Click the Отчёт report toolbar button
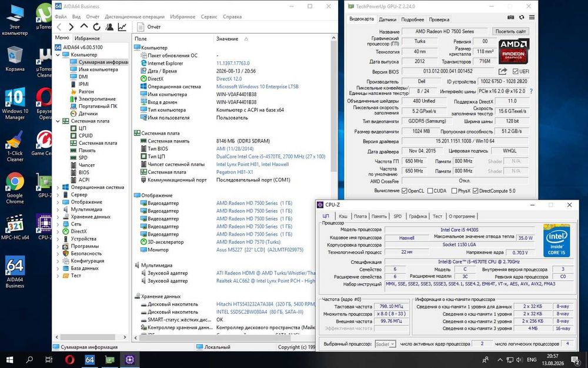The image size is (588, 368). tap(149, 26)
